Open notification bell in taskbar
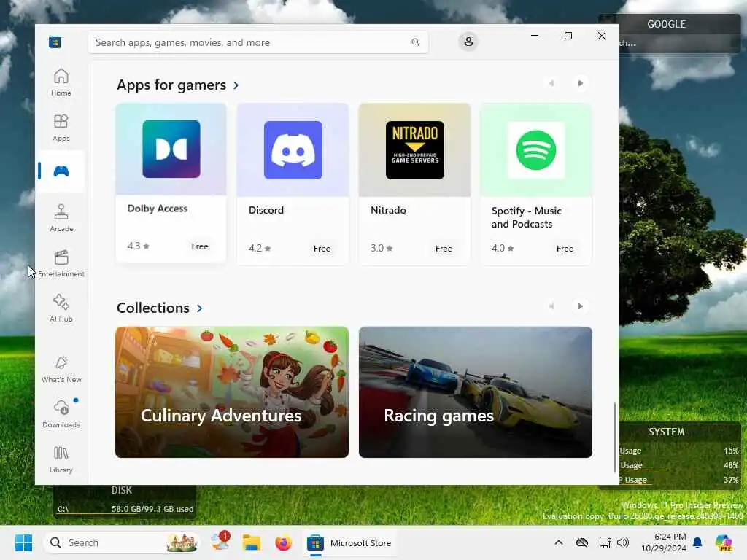The height and width of the screenshot is (560, 747). pos(697,542)
